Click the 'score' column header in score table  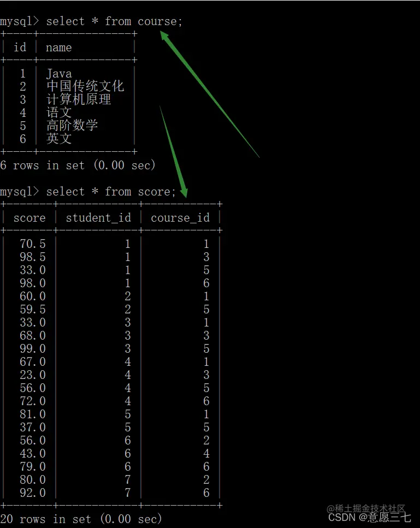pos(29,218)
